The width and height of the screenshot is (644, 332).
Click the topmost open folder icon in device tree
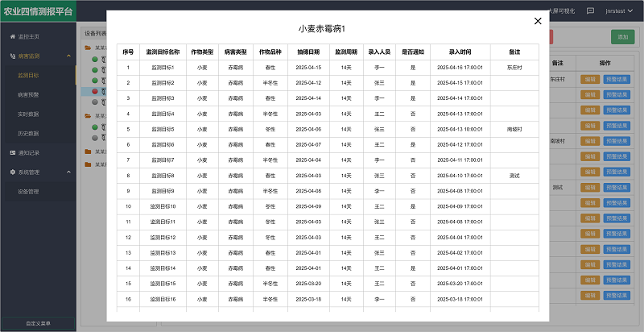point(88,48)
